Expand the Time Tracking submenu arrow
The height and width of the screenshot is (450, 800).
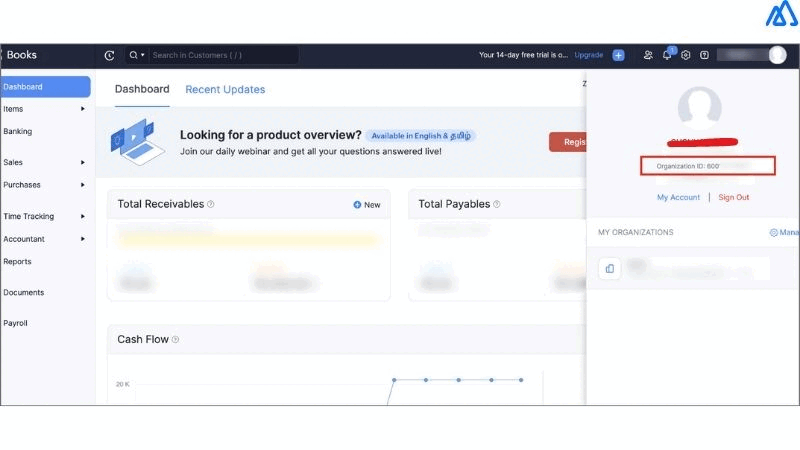tap(83, 216)
